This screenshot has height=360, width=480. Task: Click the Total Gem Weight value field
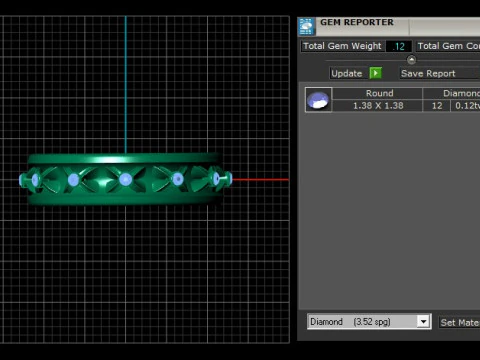click(399, 46)
